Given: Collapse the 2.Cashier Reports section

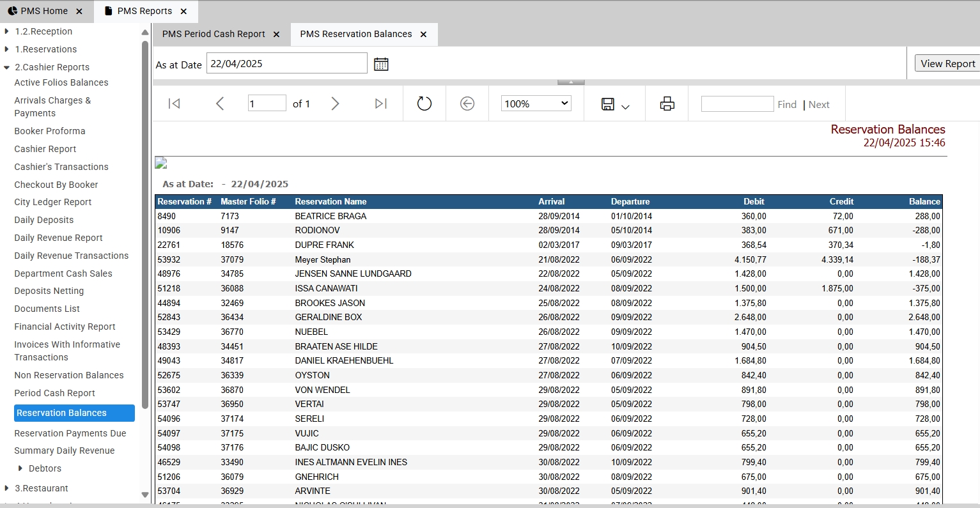Looking at the screenshot, I should click(7, 67).
